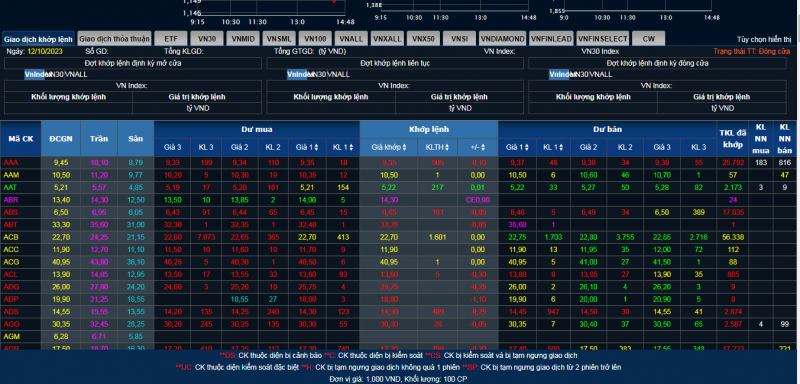Switch to the CW tab
The width and height of the screenshot is (800, 384).
[x=648, y=39]
